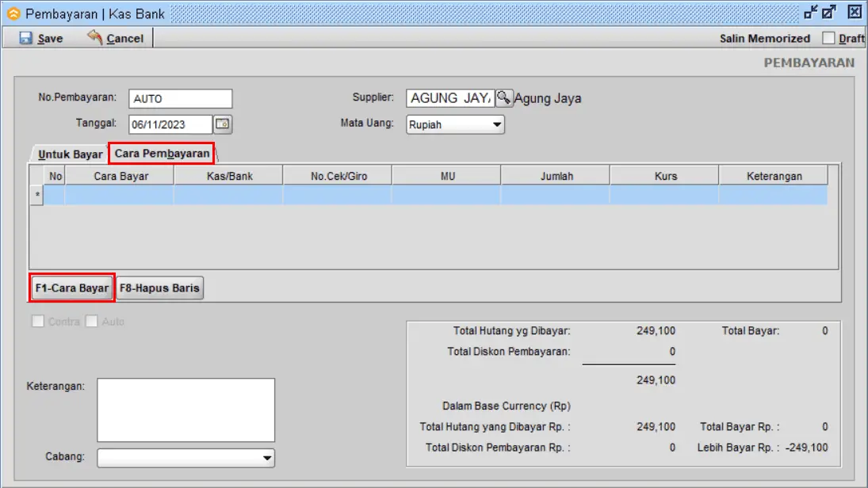Enable the Draft checkbox
Image resolution: width=868 pixels, height=488 pixels.
point(828,38)
